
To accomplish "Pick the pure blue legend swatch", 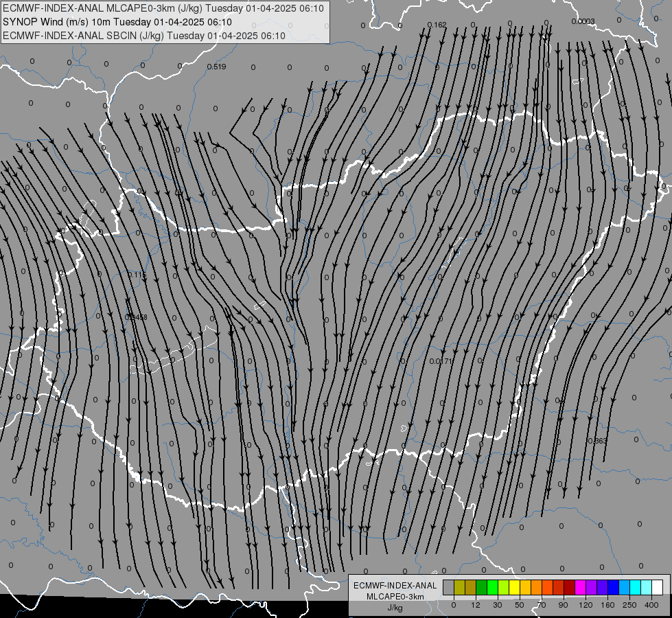I will coord(614,587).
